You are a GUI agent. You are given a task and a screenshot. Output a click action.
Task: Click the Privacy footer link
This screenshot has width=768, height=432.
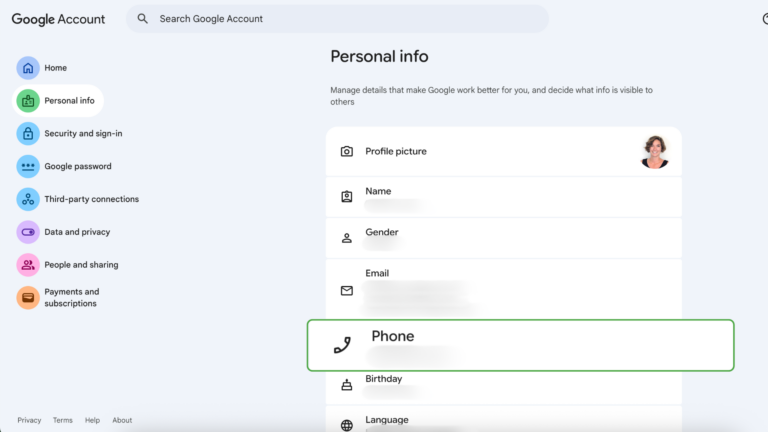click(x=29, y=420)
